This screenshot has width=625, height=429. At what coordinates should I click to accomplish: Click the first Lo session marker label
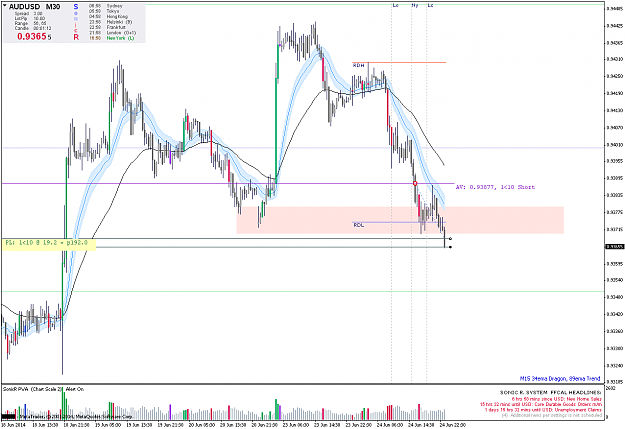coord(395,6)
